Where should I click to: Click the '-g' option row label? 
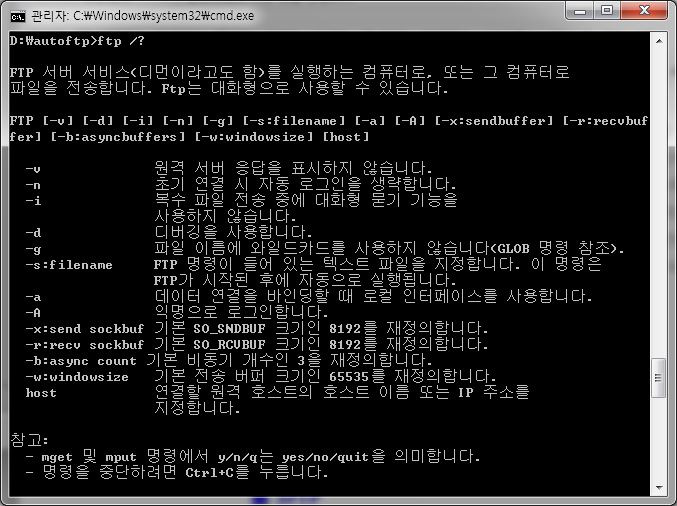[33, 249]
